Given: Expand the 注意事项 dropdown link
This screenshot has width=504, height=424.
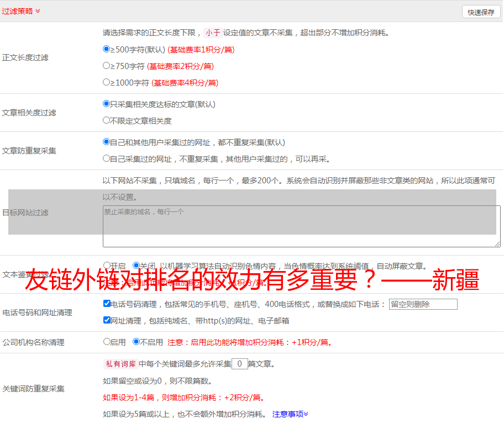Looking at the screenshot, I should coord(290,414).
